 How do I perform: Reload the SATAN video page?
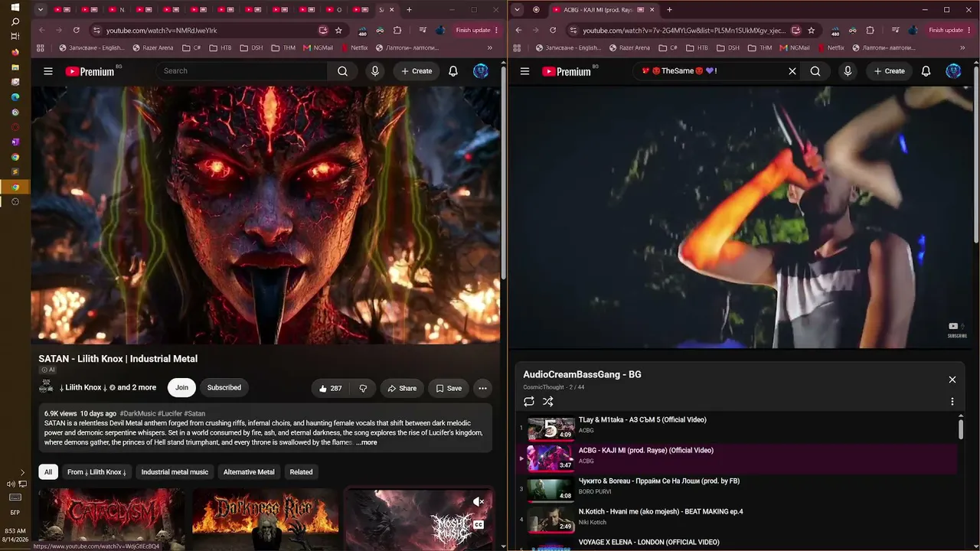[77, 30]
